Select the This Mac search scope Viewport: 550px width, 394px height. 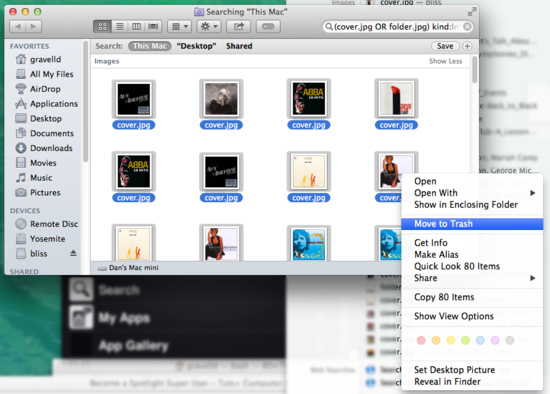pyautogui.click(x=150, y=46)
